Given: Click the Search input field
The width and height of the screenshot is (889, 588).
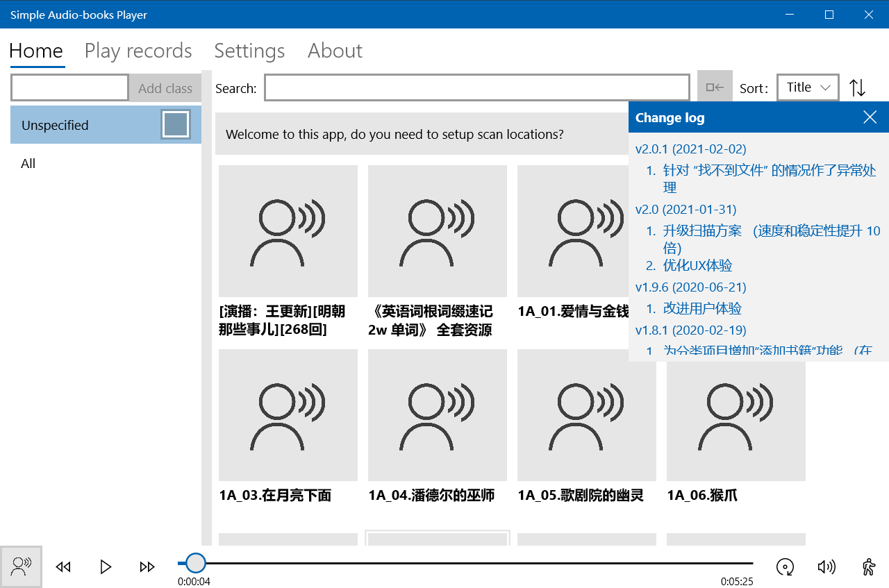Looking at the screenshot, I should (x=476, y=87).
